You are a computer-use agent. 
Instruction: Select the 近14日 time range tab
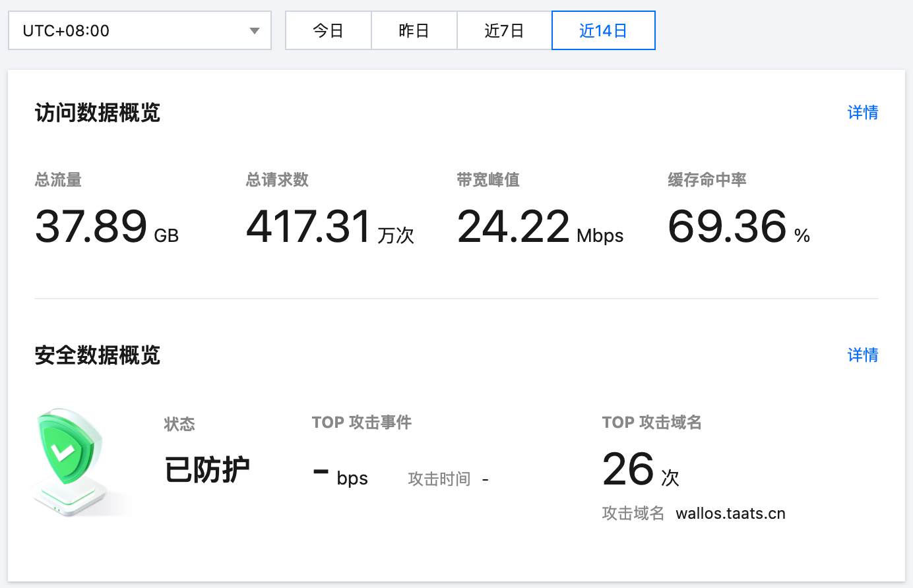coord(603,30)
